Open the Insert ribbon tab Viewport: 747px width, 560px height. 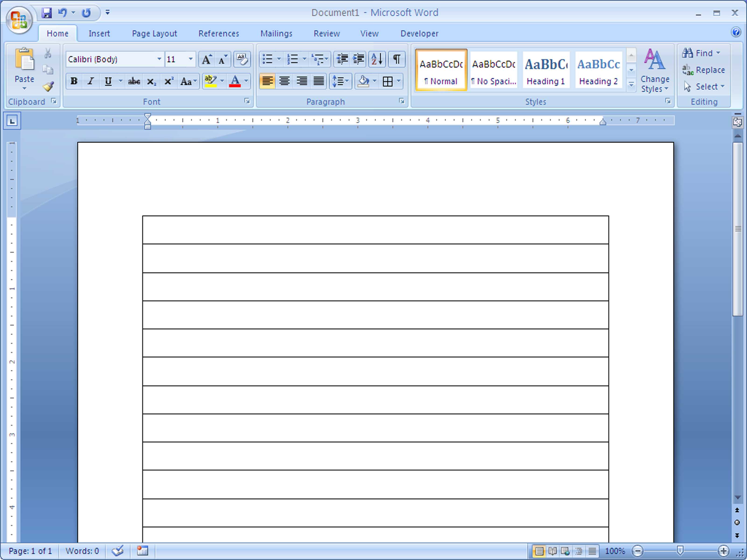pyautogui.click(x=99, y=32)
